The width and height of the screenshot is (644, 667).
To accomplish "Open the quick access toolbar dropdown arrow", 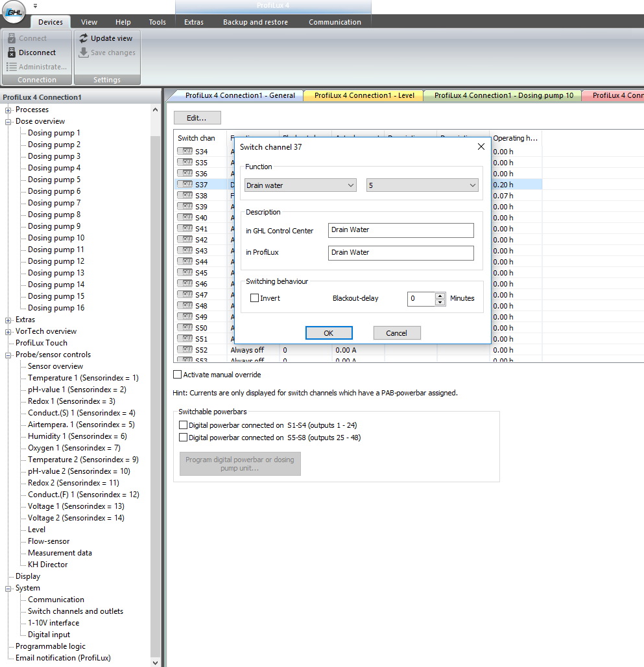I will click(x=35, y=6).
